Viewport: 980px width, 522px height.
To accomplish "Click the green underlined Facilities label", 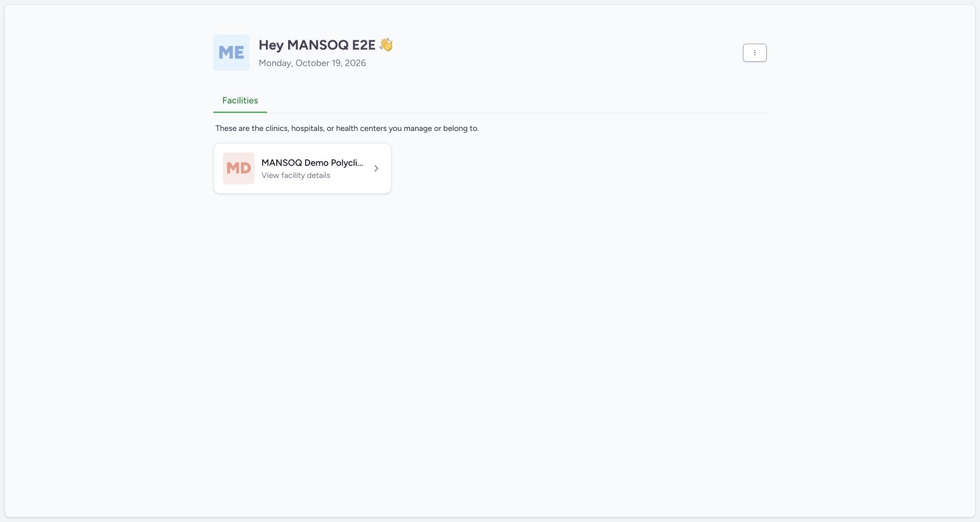I will click(x=240, y=100).
